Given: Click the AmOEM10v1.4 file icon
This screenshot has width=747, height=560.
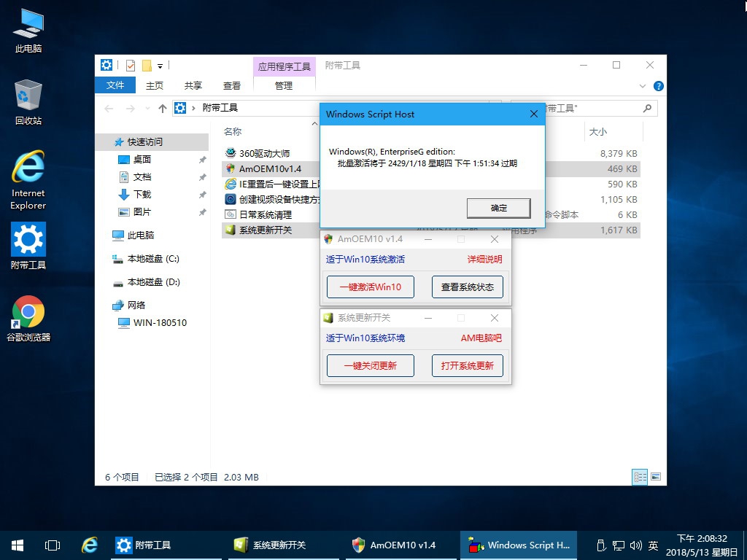Looking at the screenshot, I should coord(231,168).
